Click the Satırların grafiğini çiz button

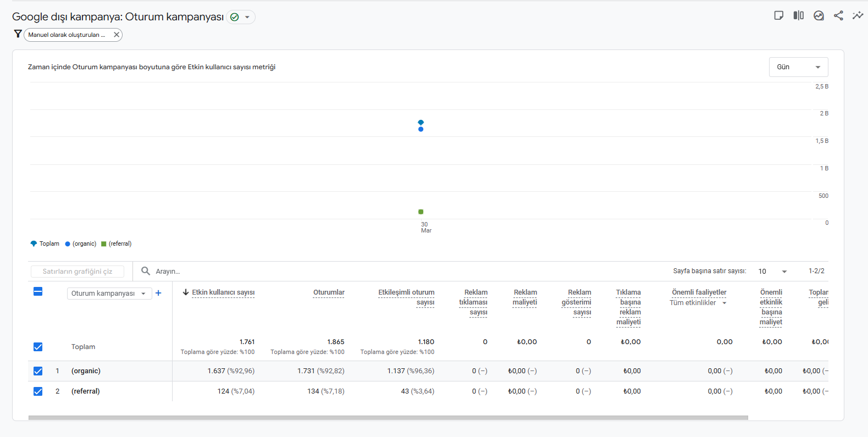[77, 272]
